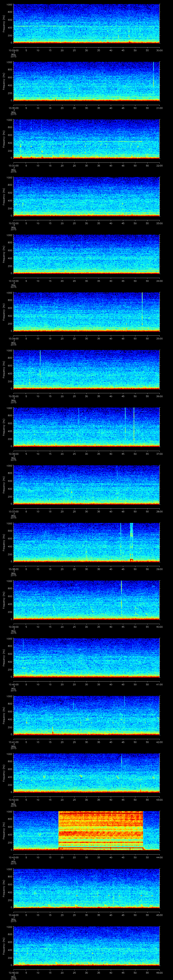The image size is (173, 980).
Task: Click the 10:41:00 start time label
Action: 14,742
